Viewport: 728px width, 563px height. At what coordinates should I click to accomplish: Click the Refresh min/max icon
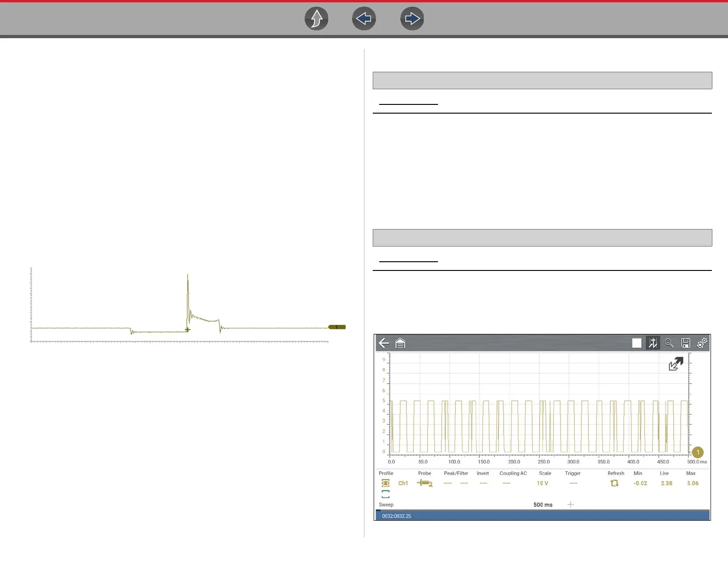[x=614, y=483]
